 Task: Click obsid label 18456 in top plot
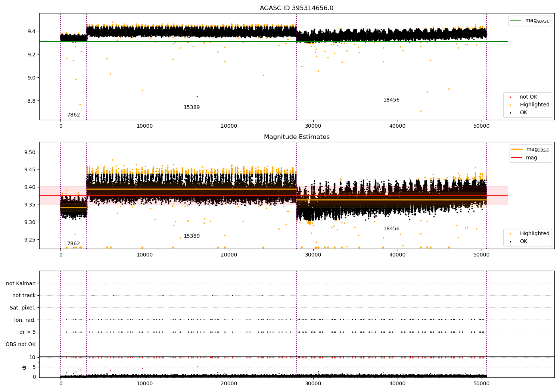tap(391, 100)
